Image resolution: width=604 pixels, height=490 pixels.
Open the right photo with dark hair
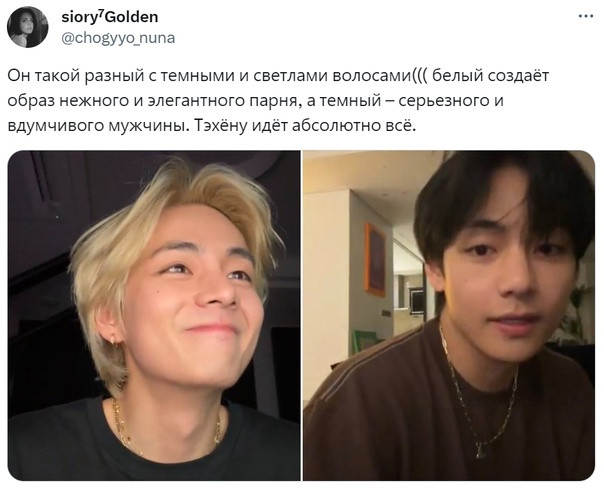449,315
